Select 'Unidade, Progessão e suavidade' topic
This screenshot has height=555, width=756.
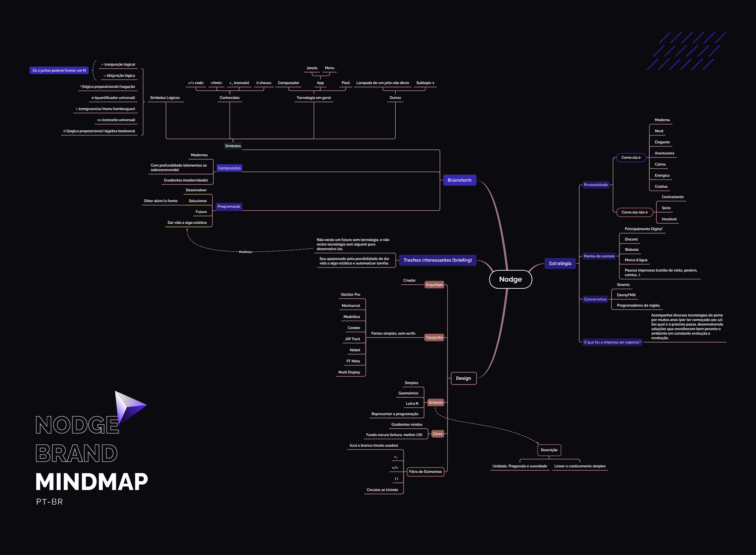(x=520, y=466)
